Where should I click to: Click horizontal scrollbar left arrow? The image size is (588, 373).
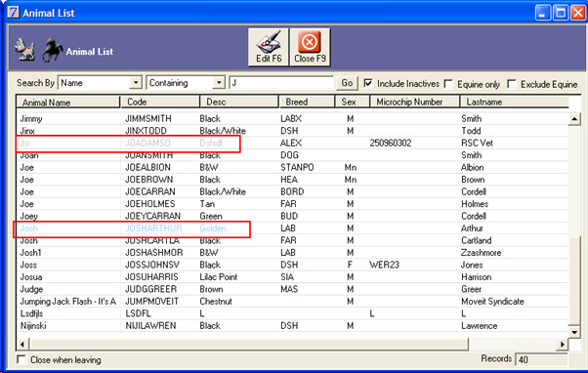coord(22,344)
